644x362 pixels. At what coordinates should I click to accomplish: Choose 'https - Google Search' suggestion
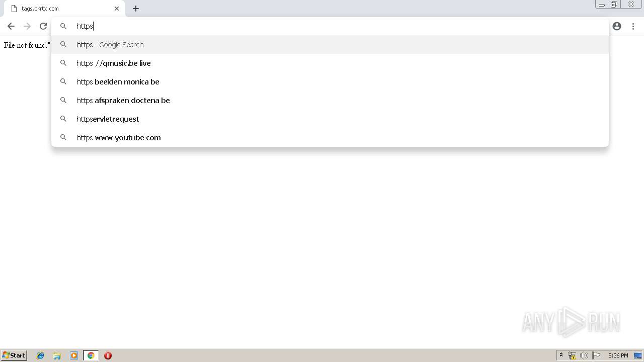tap(330, 45)
